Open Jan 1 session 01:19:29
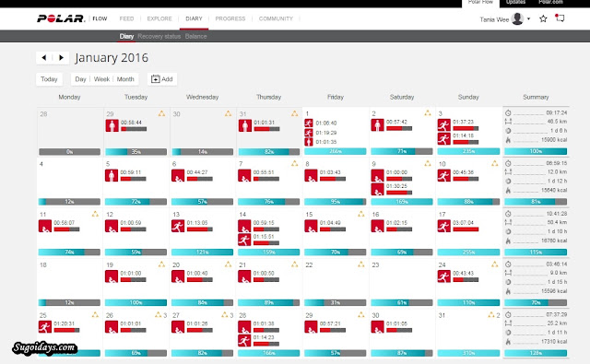This screenshot has width=590, height=364. point(309,133)
